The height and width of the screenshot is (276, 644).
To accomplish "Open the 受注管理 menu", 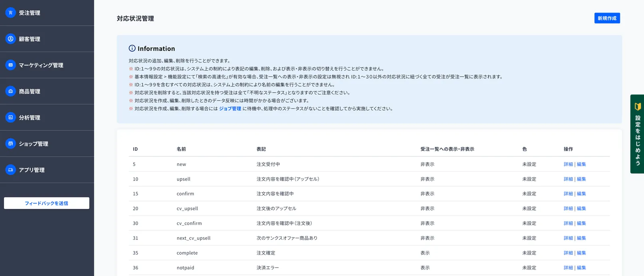I will coord(47,13).
